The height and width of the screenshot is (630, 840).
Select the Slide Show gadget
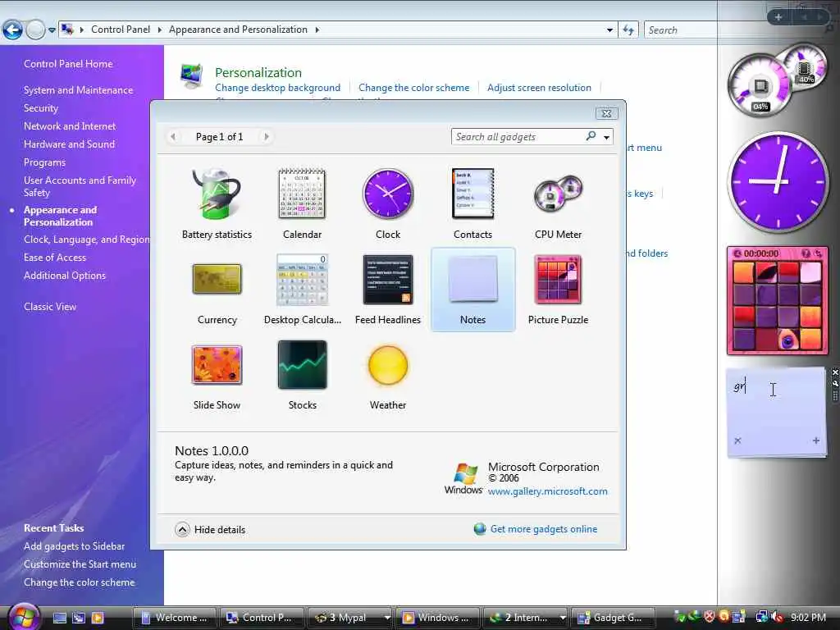pos(217,376)
